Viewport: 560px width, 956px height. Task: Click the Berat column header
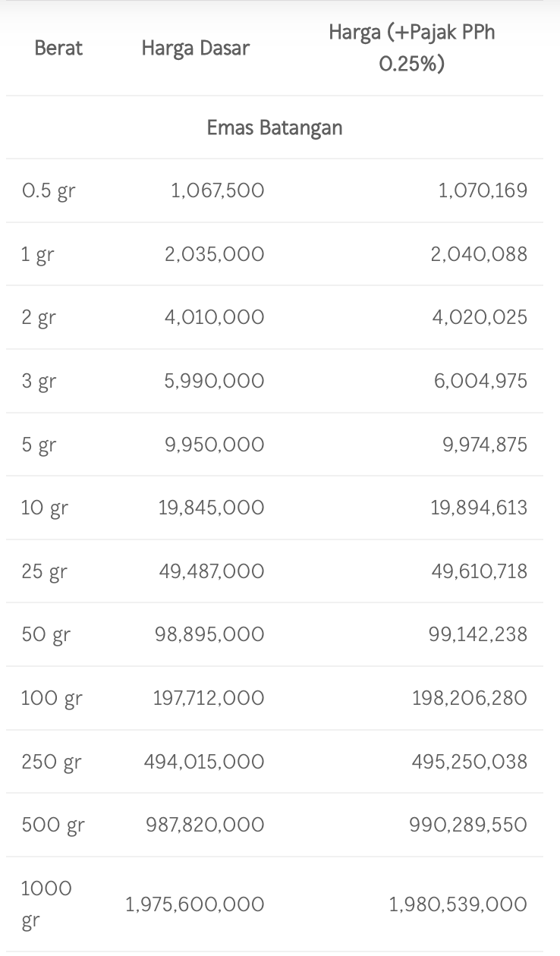pos(58,49)
